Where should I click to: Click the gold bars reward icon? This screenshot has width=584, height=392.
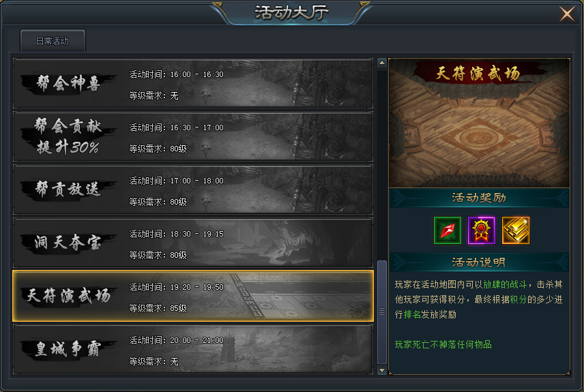click(x=516, y=230)
